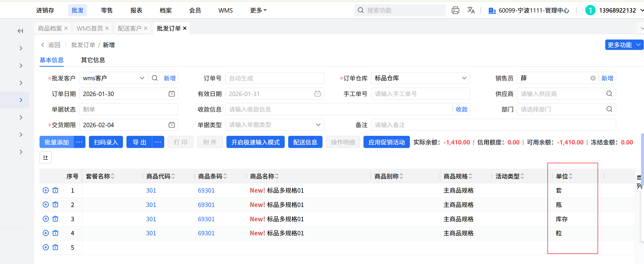Open the column settings 列 icon
The image size is (644, 264).
tap(639, 182)
